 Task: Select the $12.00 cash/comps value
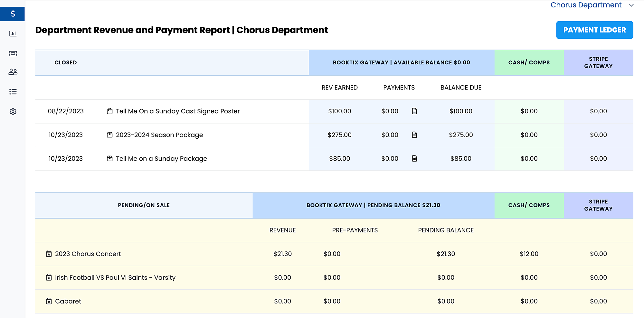click(529, 254)
